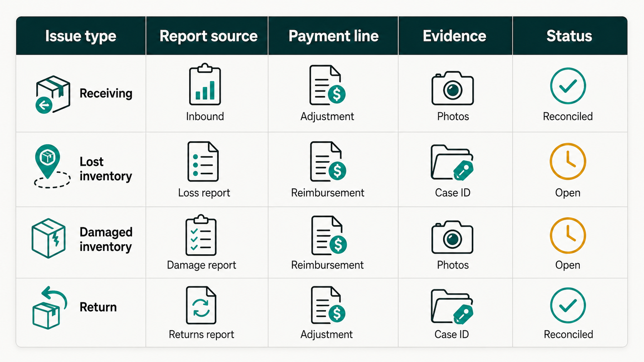
Task: Click the Receiving row Adjustment text
Action: tap(327, 116)
